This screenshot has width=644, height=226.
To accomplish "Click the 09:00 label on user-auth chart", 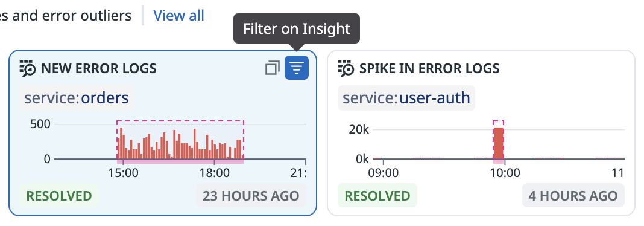I will pos(383,173).
